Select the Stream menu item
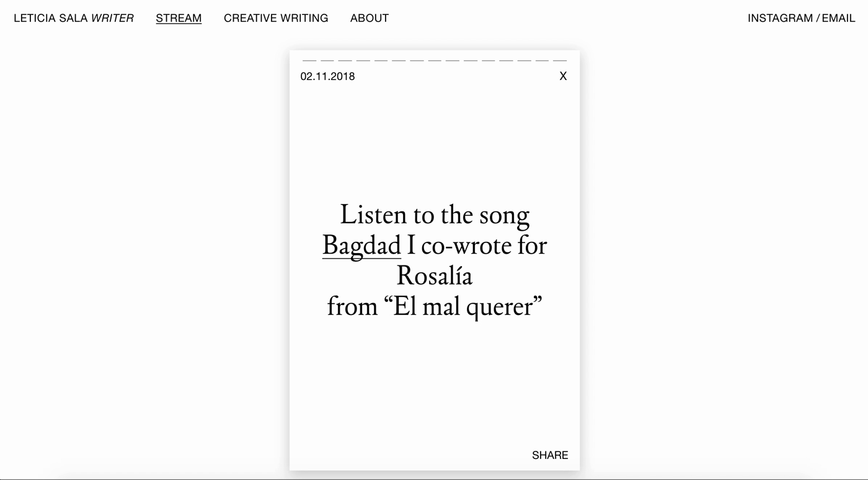The image size is (868, 480). (179, 18)
